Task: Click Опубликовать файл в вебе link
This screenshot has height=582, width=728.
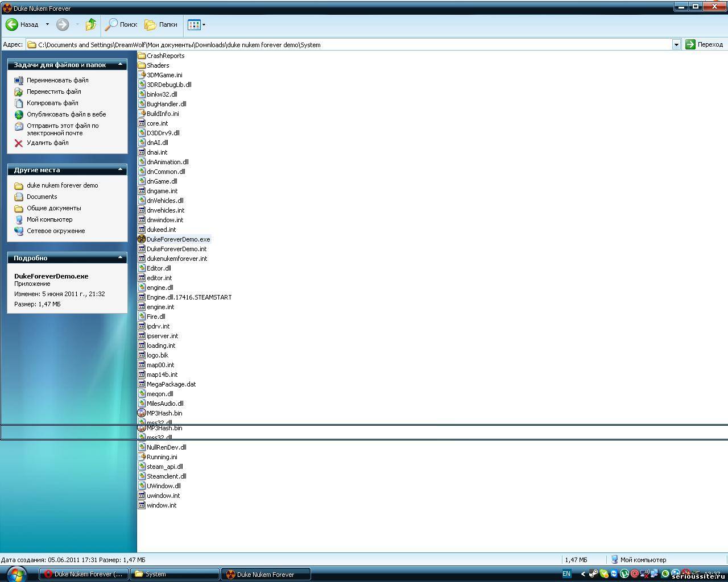Action: tap(67, 114)
